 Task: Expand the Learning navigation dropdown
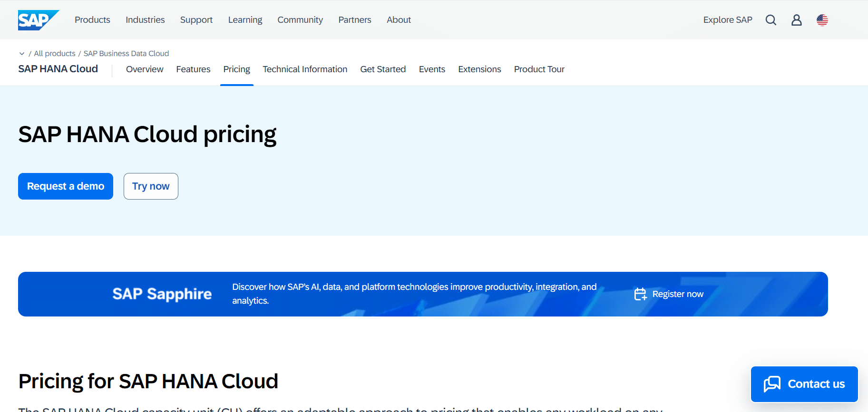pyautogui.click(x=245, y=20)
